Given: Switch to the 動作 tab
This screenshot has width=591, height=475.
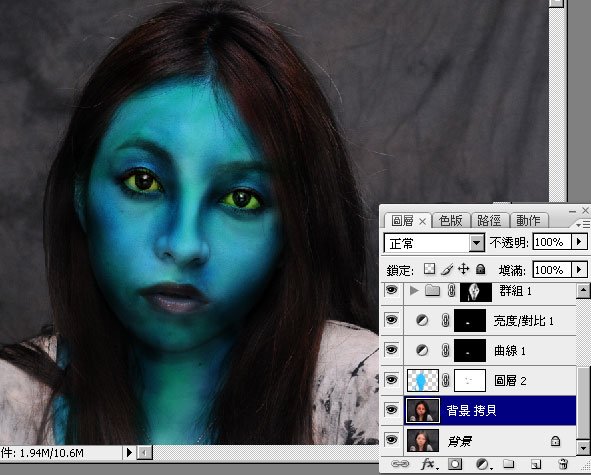Looking at the screenshot, I should [528, 221].
